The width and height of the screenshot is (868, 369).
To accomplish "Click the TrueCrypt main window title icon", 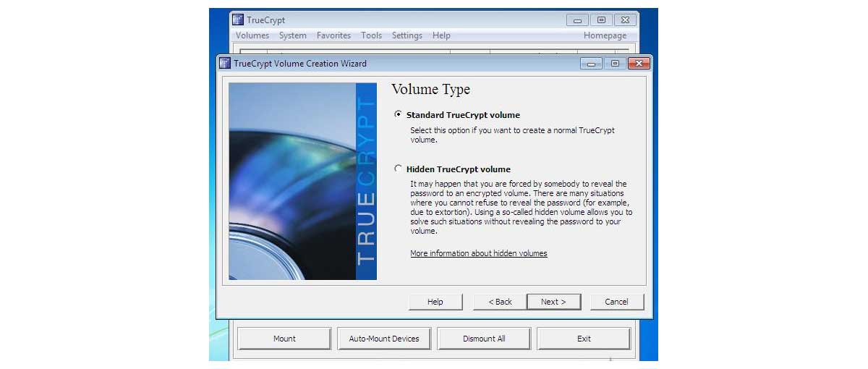I will tap(238, 20).
